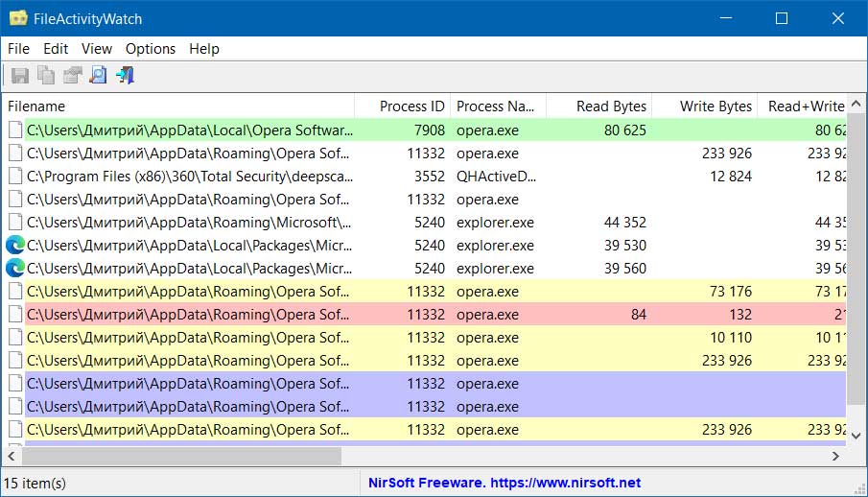Screen dimensions: 868x497
Task: Click the Process ID value 3552
Action: pos(430,177)
